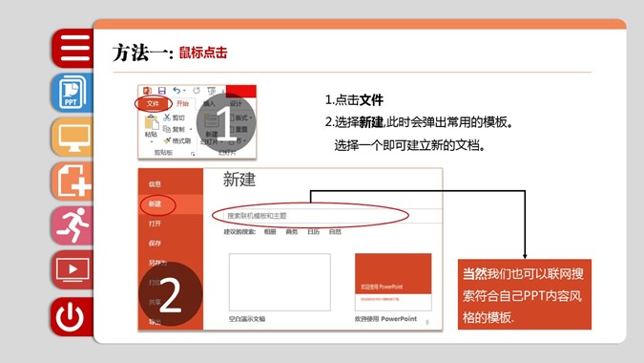Select the pink running person icon

click(x=73, y=225)
